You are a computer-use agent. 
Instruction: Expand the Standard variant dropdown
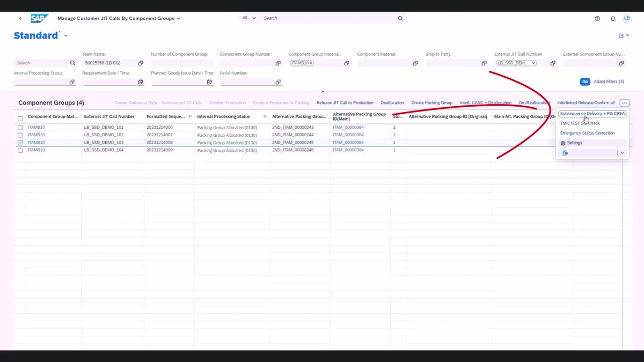click(x=65, y=35)
